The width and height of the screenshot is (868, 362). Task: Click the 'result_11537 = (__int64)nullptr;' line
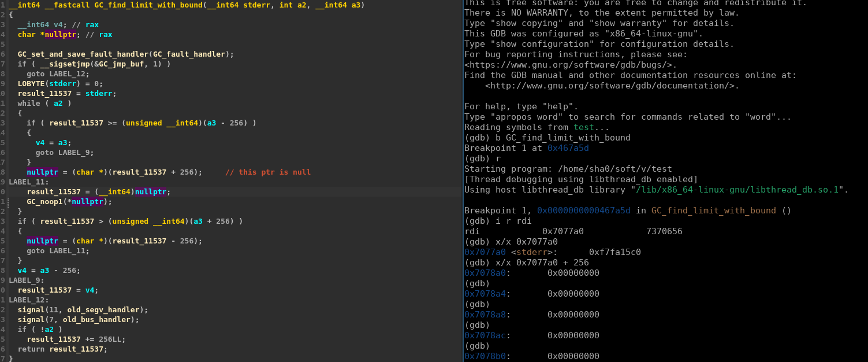(x=99, y=192)
